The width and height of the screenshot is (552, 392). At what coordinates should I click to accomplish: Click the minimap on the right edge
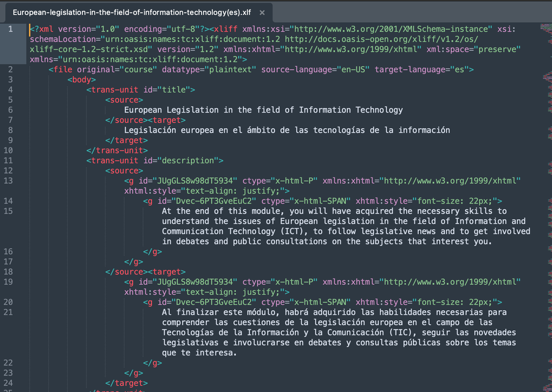coord(546,207)
